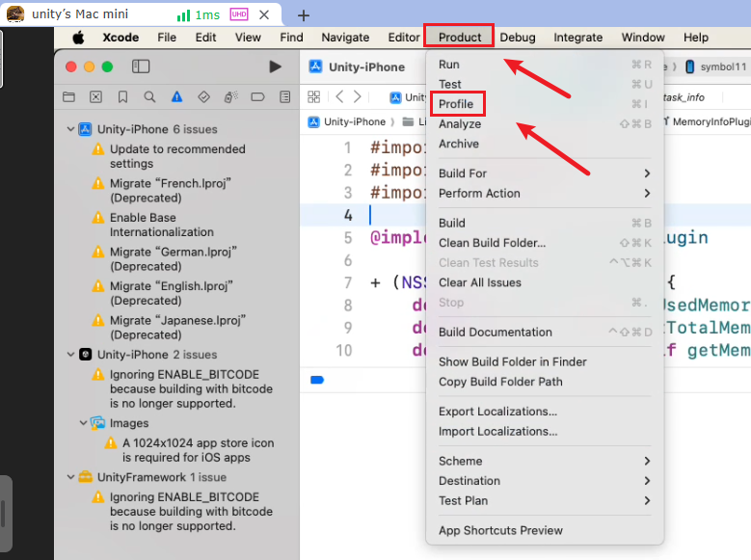Open the Find navigator magnifier icon

pos(150,97)
